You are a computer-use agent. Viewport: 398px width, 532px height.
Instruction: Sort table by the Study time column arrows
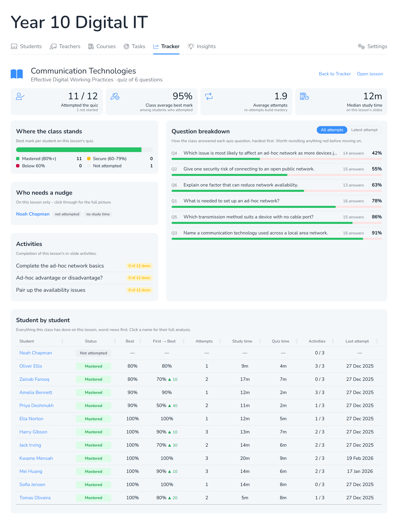pyautogui.click(x=260, y=341)
